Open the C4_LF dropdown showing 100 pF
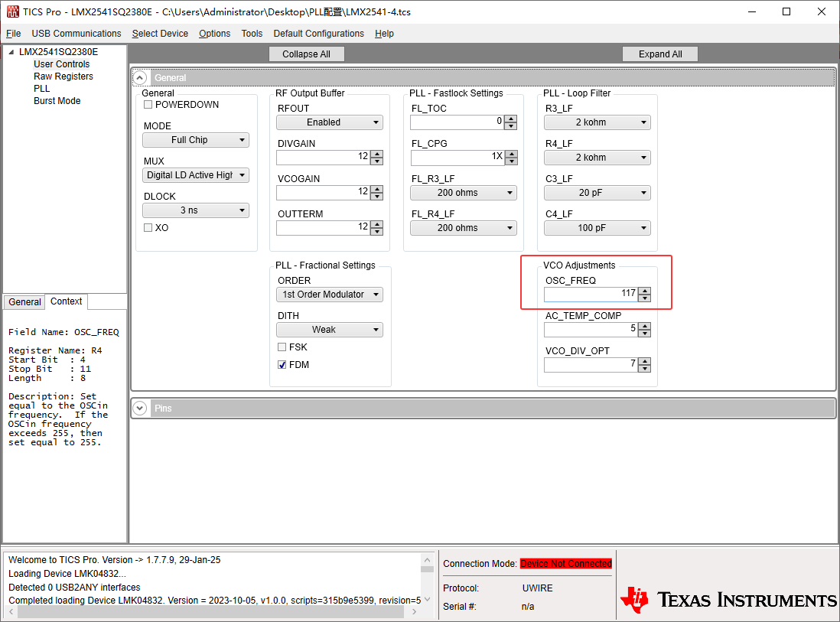The image size is (840, 622). [x=597, y=228]
